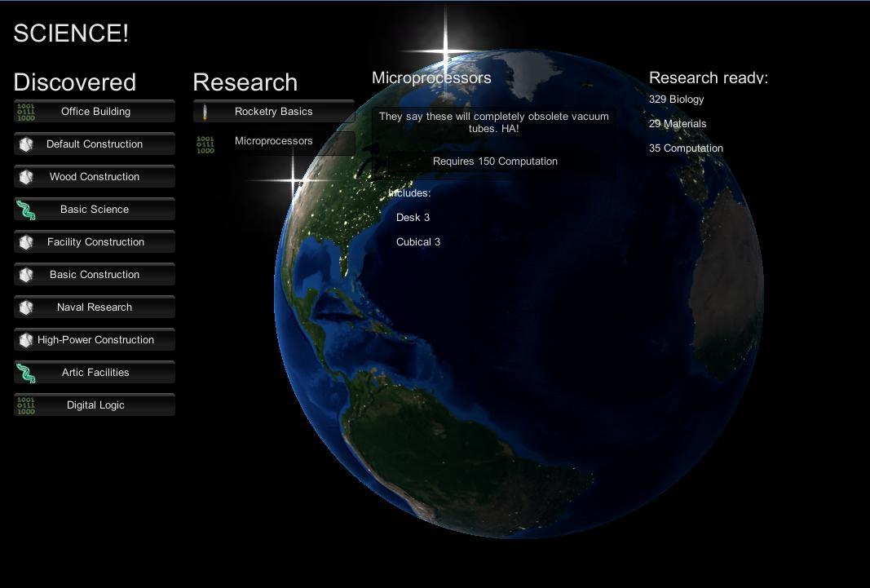
Task: Click the DNA icon beside Basic Science
Action: click(26, 210)
